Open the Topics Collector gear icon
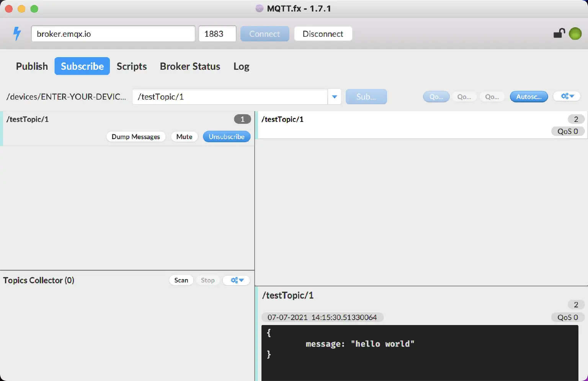The image size is (588, 381). pyautogui.click(x=236, y=280)
